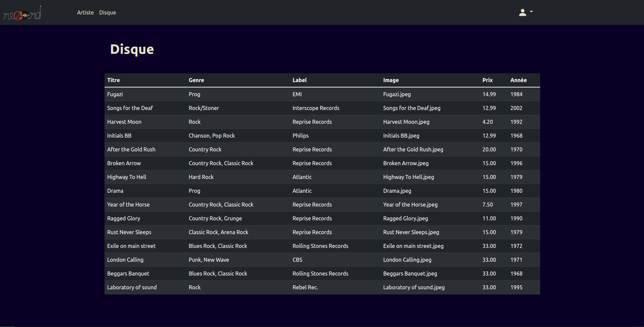Click the 14.99 price cell
Viewport: 644px width, 327px height.
pyautogui.click(x=489, y=94)
